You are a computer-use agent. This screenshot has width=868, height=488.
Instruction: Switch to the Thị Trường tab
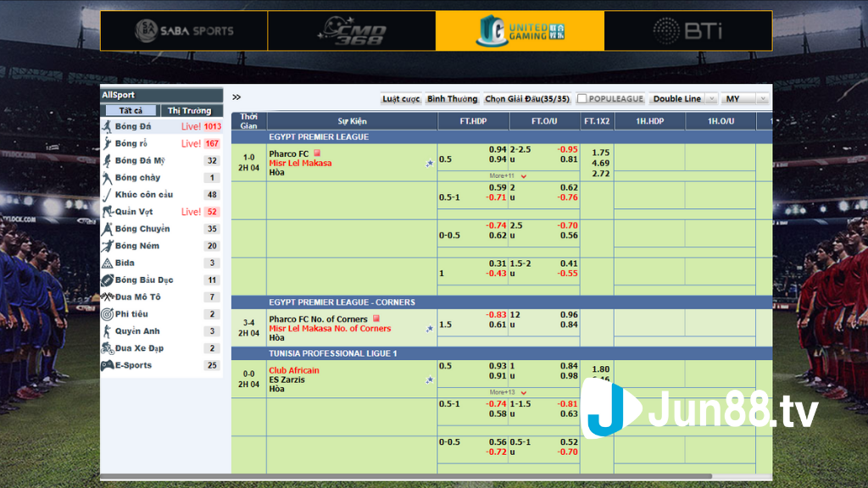coord(189,111)
